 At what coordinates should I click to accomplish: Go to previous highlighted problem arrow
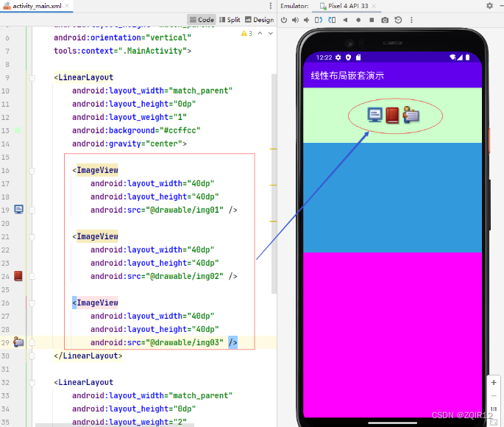click(x=260, y=33)
